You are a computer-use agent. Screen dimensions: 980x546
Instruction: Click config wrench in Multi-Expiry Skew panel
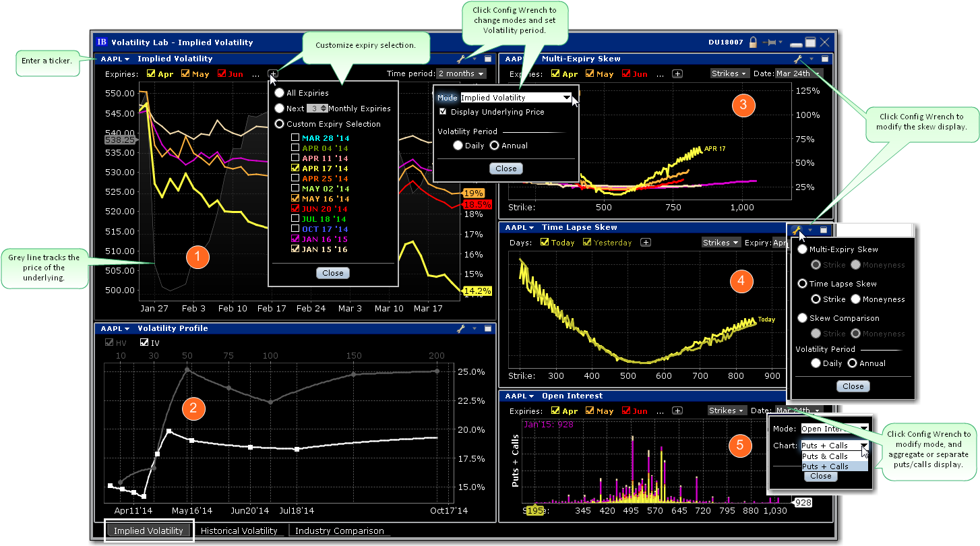[x=797, y=59]
